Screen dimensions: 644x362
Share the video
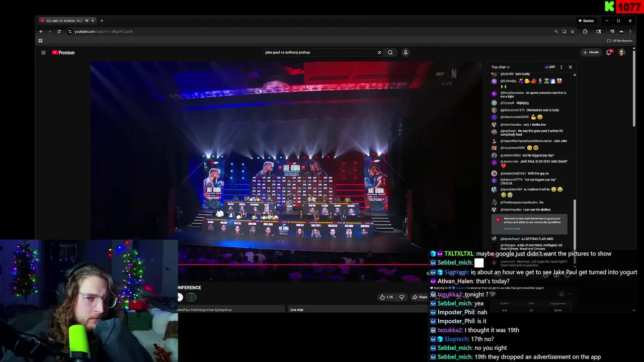point(420,297)
